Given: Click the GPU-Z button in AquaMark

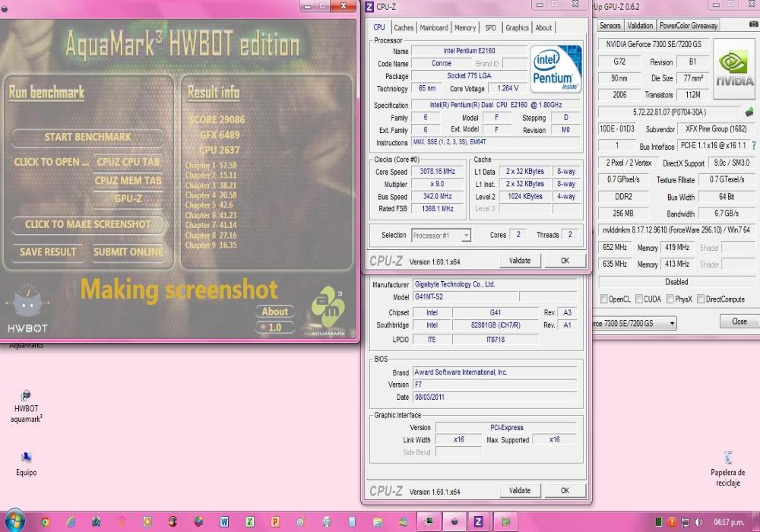Looking at the screenshot, I should (x=128, y=198).
